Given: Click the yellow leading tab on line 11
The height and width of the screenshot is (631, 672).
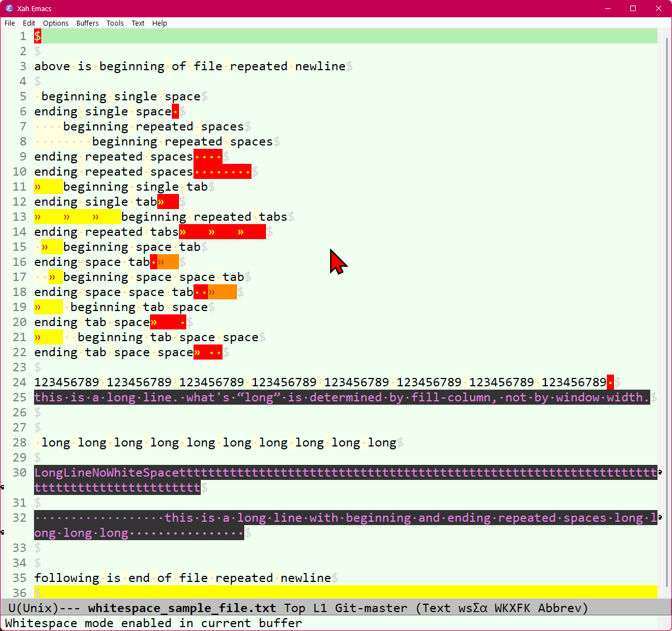Looking at the screenshot, I should [48, 187].
